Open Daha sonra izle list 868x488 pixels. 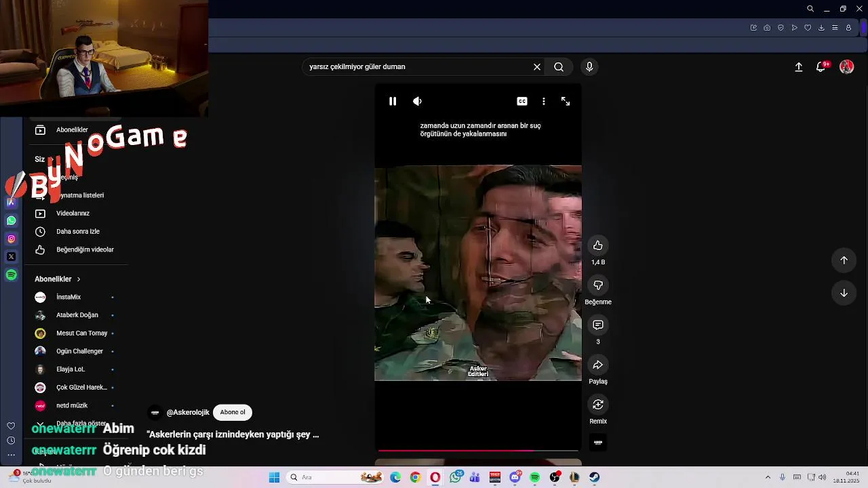coord(78,232)
